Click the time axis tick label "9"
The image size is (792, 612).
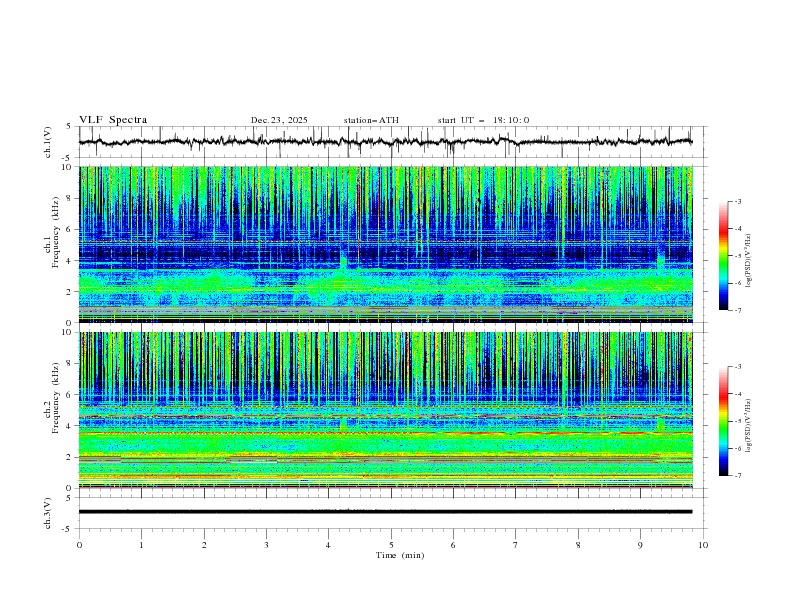pos(640,545)
